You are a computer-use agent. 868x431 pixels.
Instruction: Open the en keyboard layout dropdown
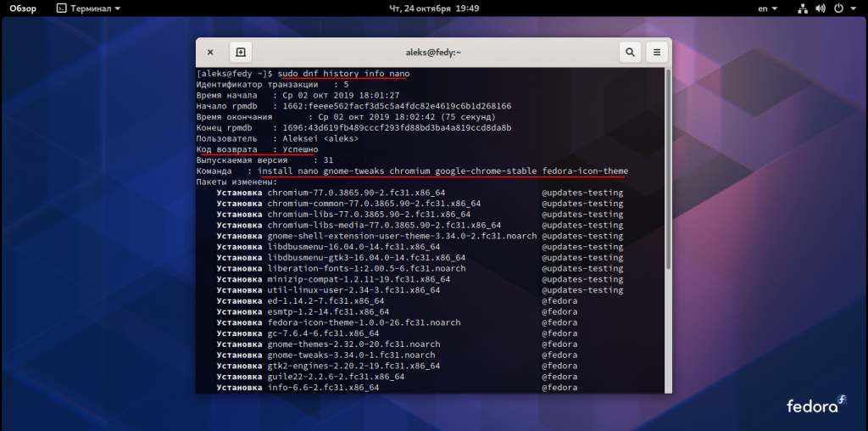click(x=767, y=8)
